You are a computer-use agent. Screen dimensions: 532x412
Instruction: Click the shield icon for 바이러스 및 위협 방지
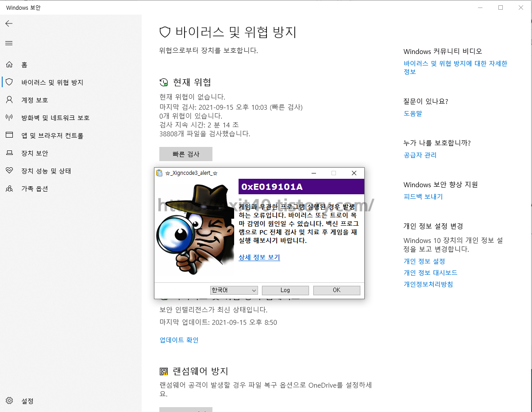tap(9, 82)
